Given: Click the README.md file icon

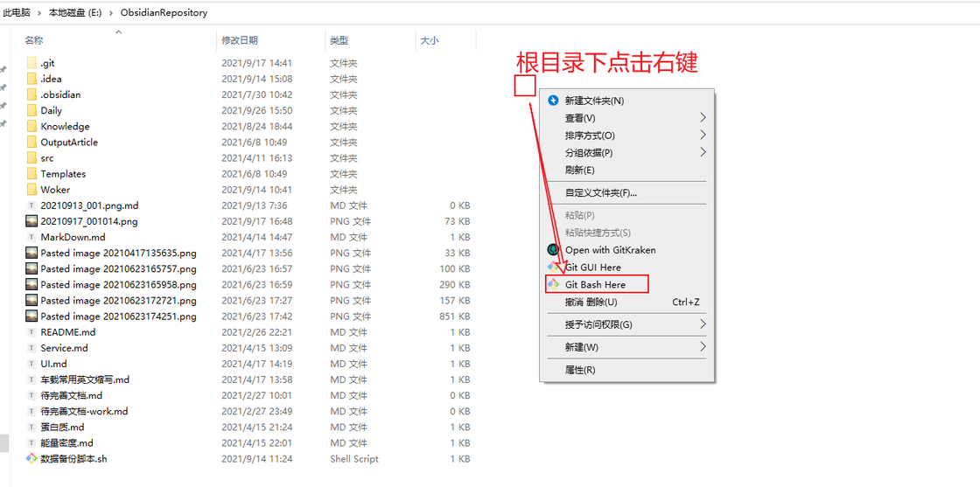Looking at the screenshot, I should 31,332.
